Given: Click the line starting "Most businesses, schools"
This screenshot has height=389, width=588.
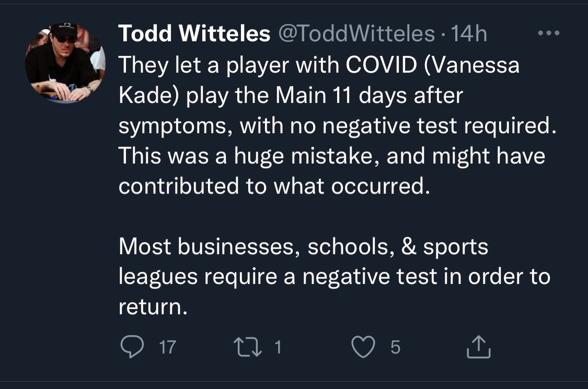Looking at the screenshot, I should click(303, 247).
